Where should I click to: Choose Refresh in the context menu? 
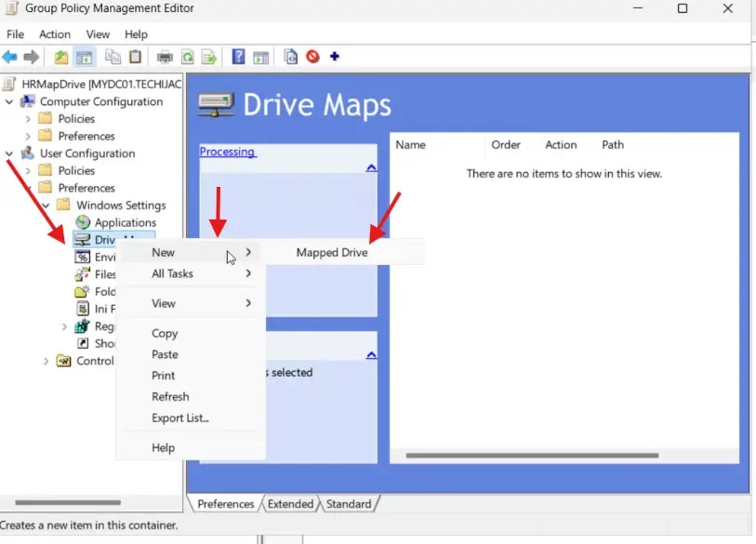point(191,397)
